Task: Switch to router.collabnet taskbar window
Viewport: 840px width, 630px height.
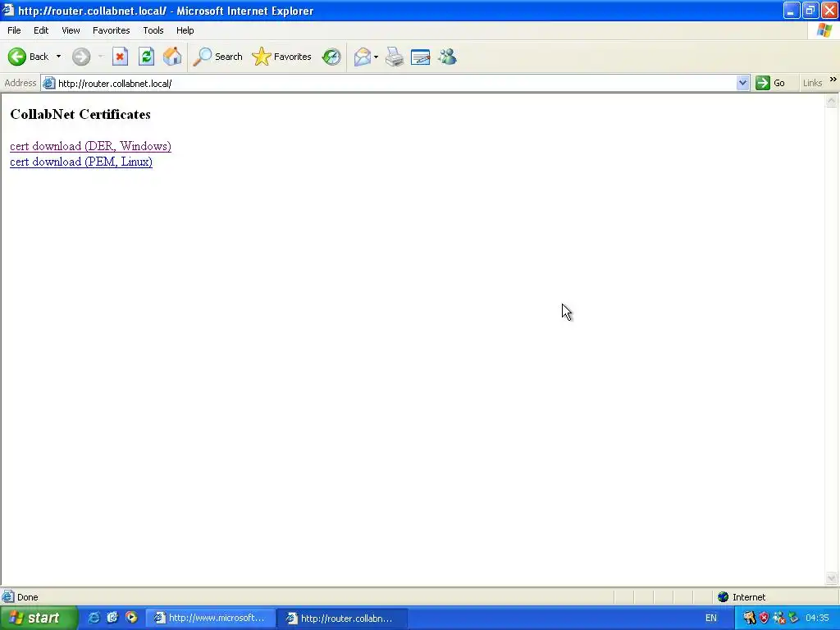Action: click(x=343, y=619)
